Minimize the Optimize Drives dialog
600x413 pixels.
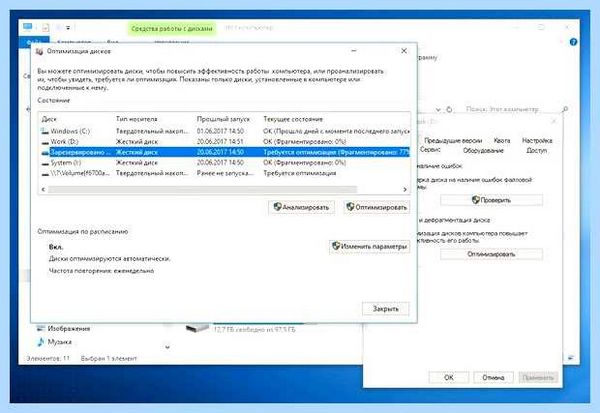point(354,51)
